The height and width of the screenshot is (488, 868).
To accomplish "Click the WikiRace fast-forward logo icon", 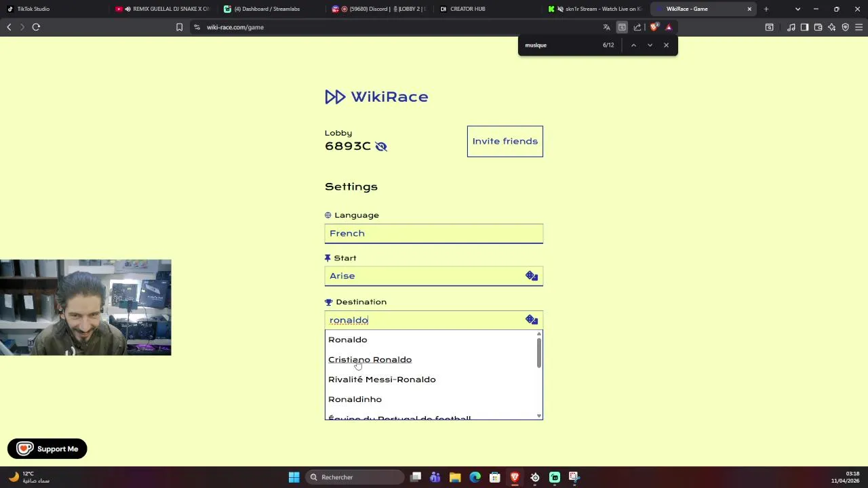I will pos(335,97).
